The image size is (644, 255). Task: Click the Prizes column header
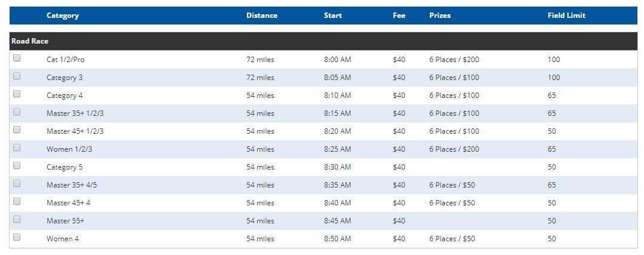tap(440, 16)
